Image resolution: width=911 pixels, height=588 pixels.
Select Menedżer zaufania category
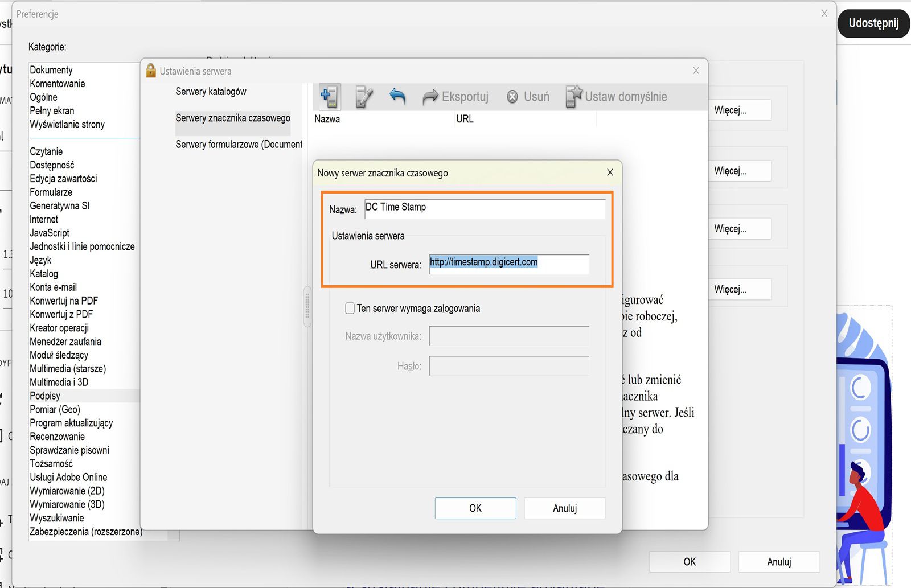point(65,342)
